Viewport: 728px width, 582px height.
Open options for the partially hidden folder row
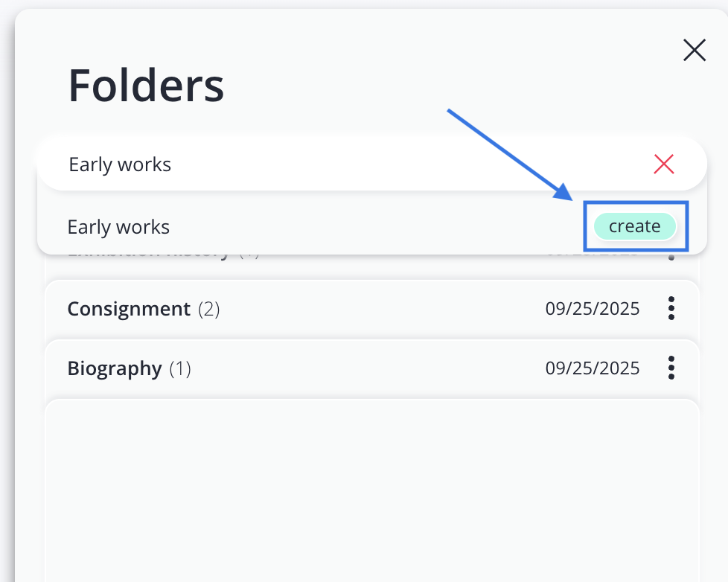tap(671, 257)
